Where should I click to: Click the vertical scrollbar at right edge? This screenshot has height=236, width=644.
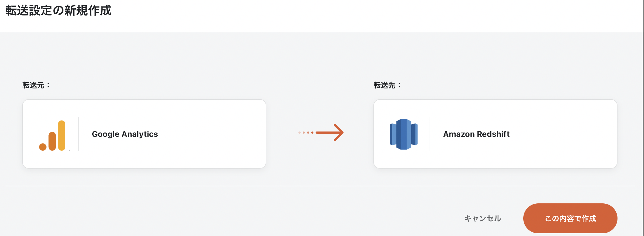[643, 118]
